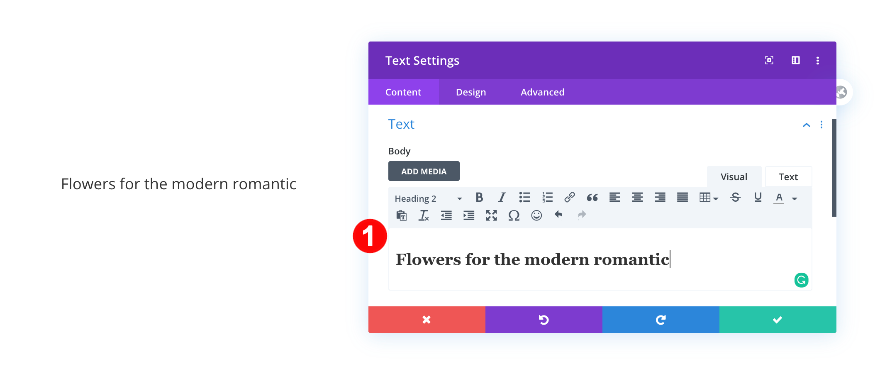This screenshot has height=379, width=880.
Task: Open the text color dropdown arrow
Action: (794, 198)
